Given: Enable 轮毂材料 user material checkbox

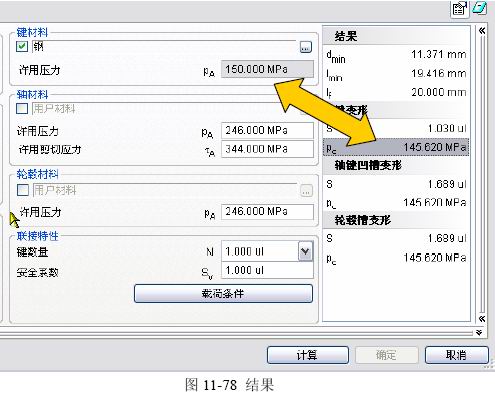Looking at the screenshot, I should [23, 190].
